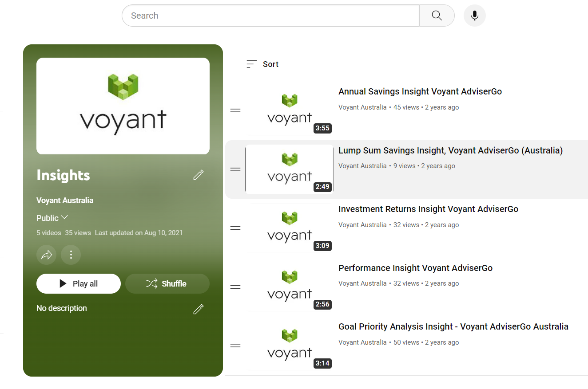The height and width of the screenshot is (389, 588).
Task: Open thumbnail of the 3:14 Goal Priority video
Action: tap(290, 346)
